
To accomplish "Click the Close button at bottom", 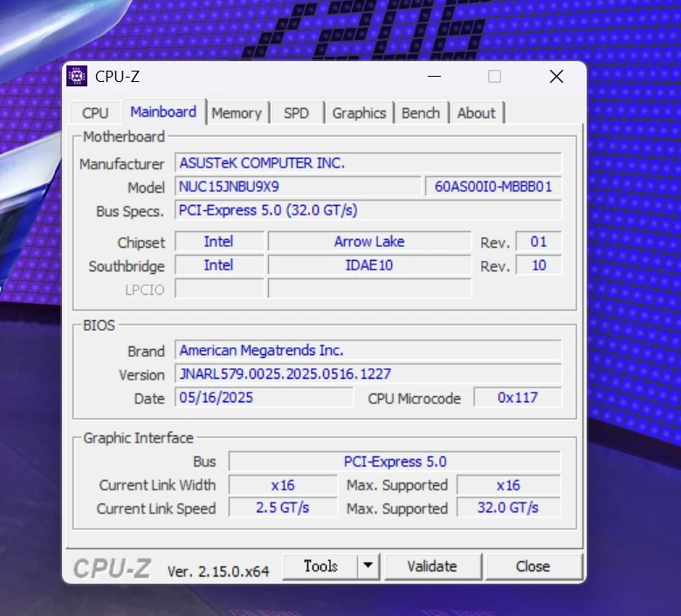I will 533,566.
